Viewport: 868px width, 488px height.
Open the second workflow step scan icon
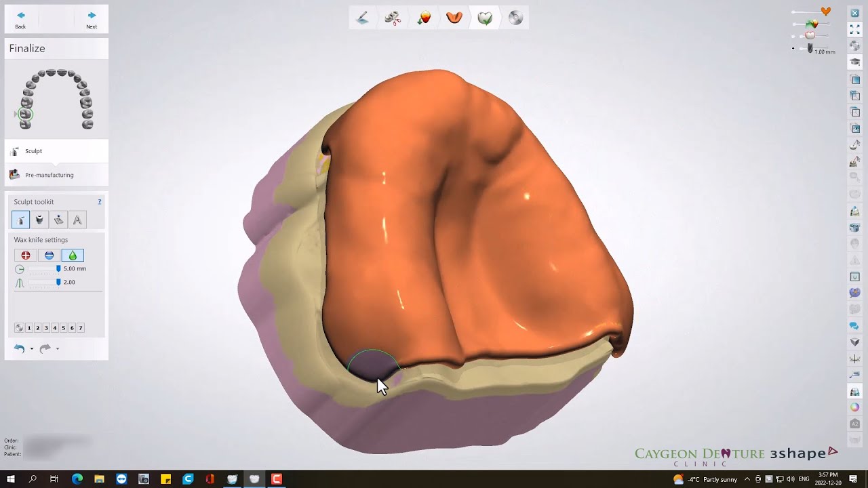click(393, 18)
